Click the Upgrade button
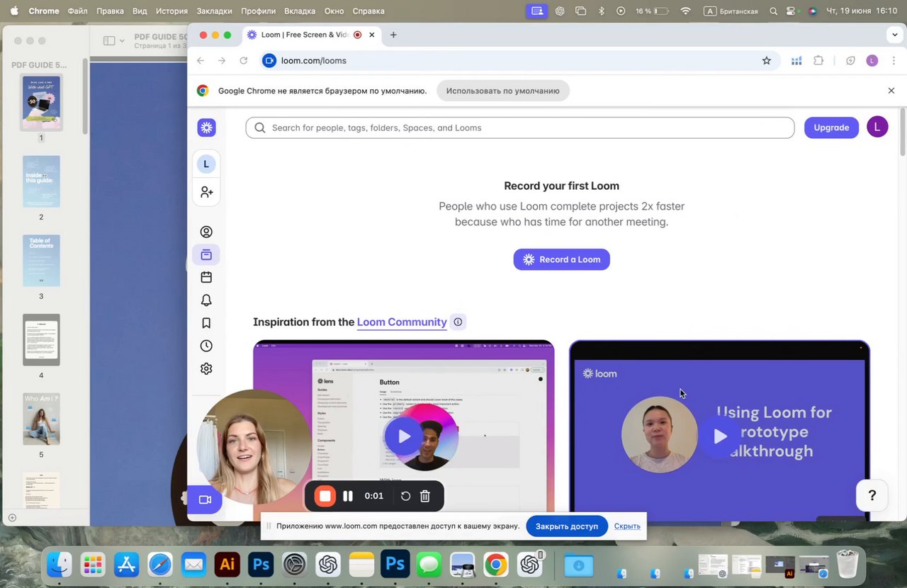907x588 pixels. pyautogui.click(x=831, y=128)
